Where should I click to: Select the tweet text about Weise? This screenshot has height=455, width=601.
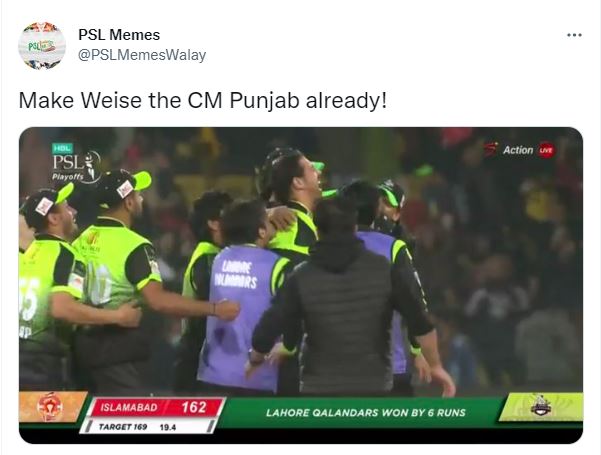pos(203,100)
